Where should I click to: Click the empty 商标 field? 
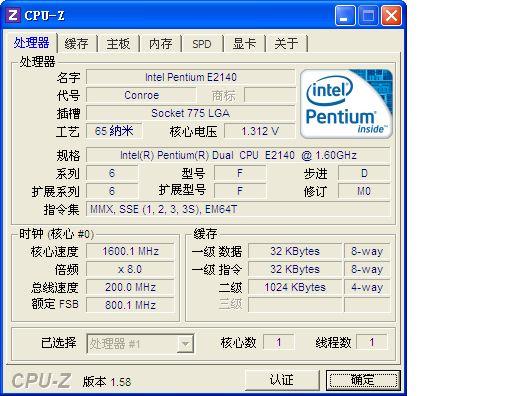pos(270,95)
